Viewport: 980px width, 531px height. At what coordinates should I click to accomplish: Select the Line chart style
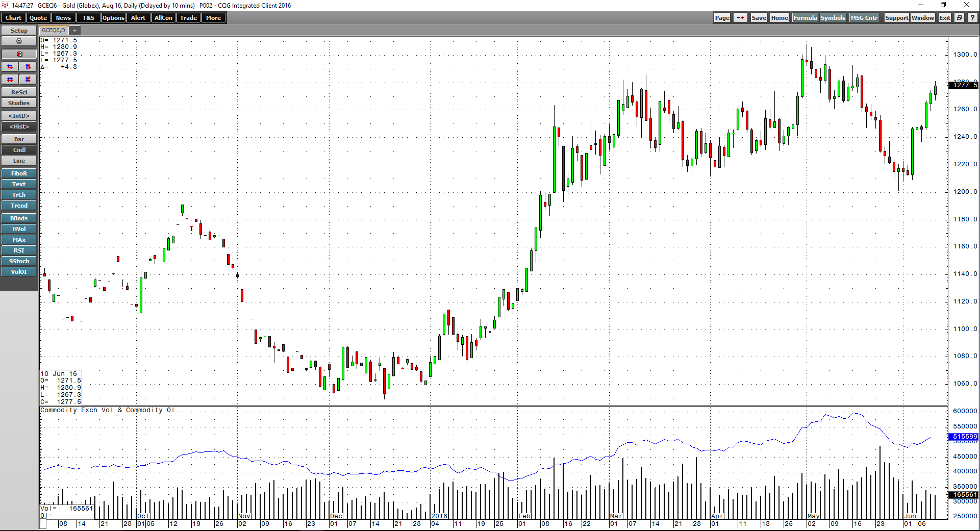point(19,160)
